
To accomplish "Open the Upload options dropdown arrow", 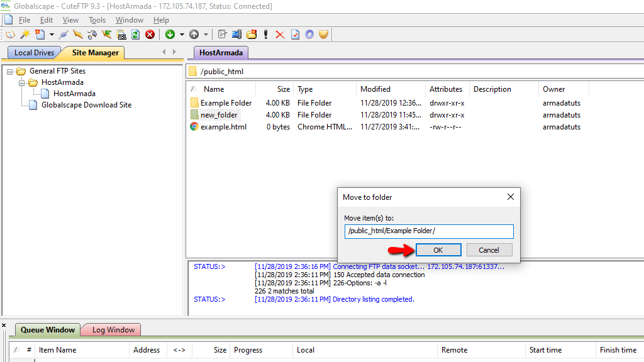I will 206,35.
